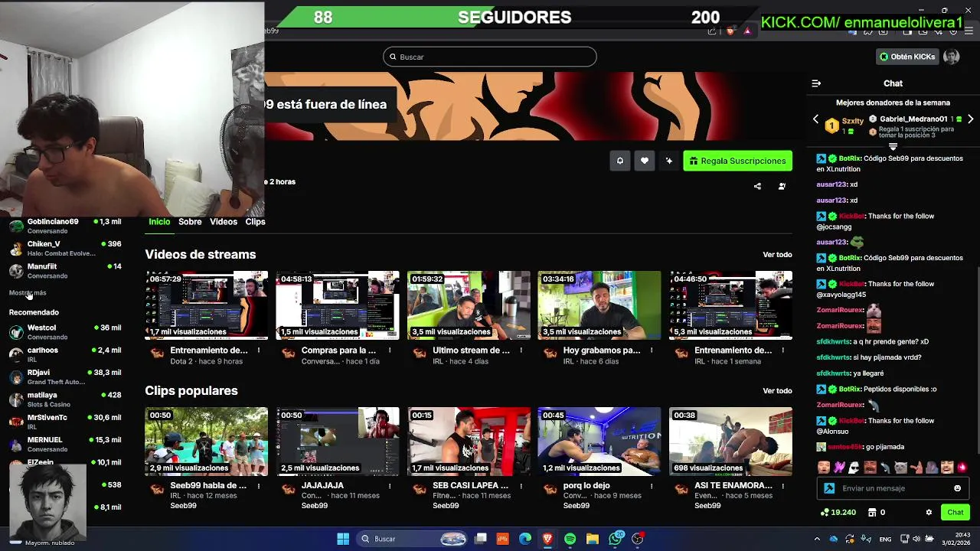Click the share icon below the banner
Screen dimensions: 980x551
[x=757, y=186]
